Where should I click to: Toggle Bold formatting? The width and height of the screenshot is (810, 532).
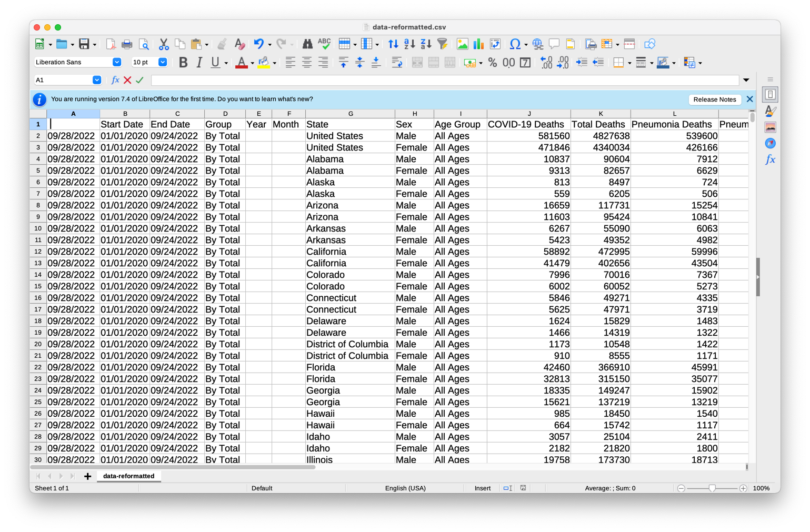coord(183,63)
